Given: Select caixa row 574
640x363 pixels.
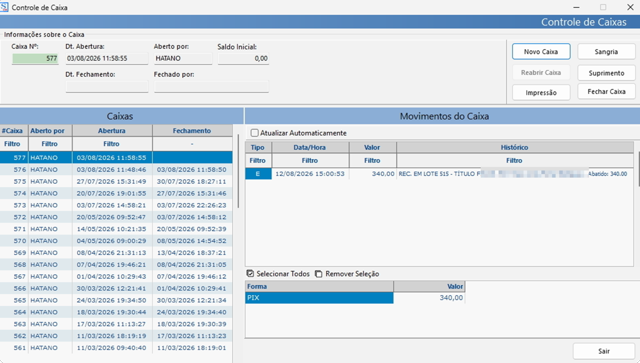Looking at the screenshot, I should pyautogui.click(x=116, y=193).
